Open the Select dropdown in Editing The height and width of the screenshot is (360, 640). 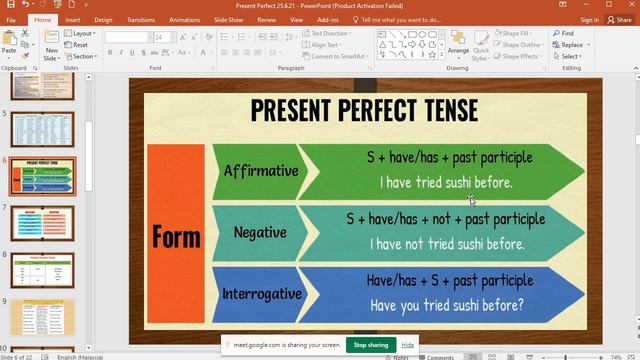568,56
